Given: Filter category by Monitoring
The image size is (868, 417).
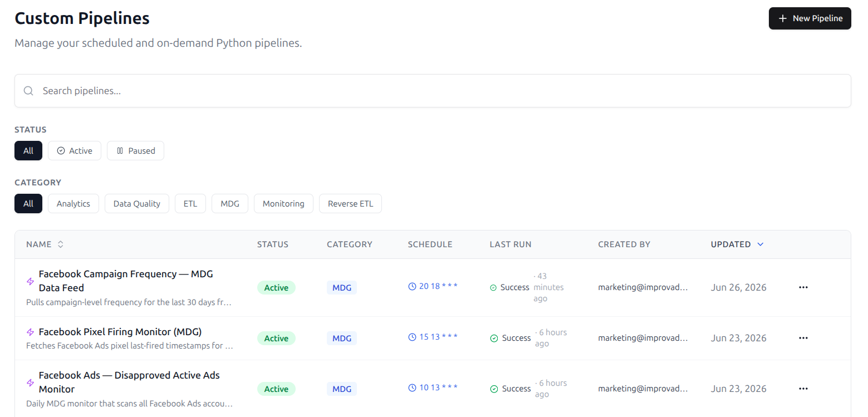Looking at the screenshot, I should [x=283, y=204].
